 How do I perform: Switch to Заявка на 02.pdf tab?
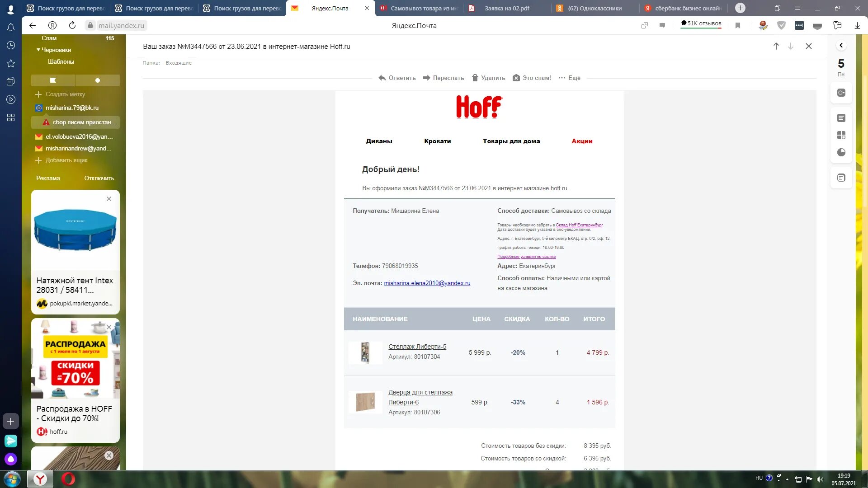(x=506, y=8)
